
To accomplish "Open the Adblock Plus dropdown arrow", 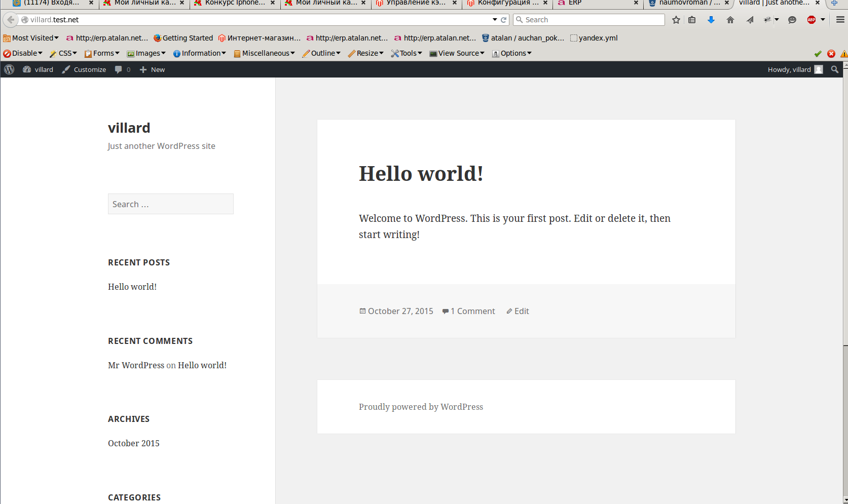I will [x=823, y=20].
